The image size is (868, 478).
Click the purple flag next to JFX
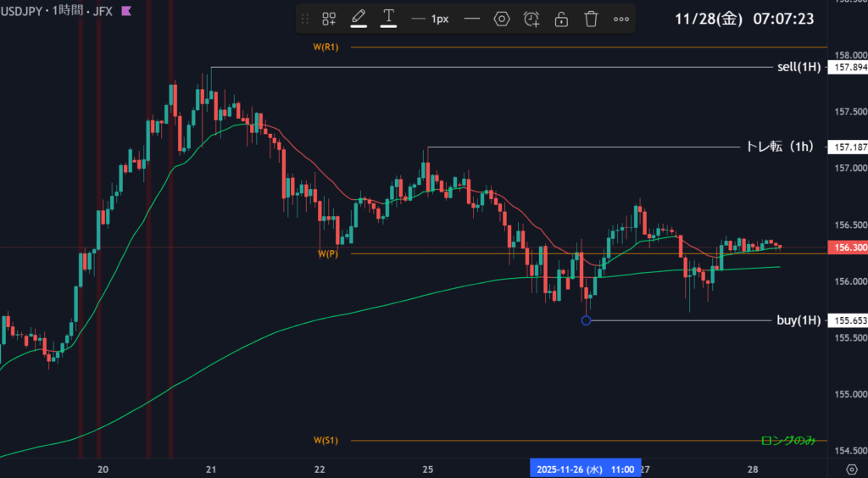tap(126, 11)
